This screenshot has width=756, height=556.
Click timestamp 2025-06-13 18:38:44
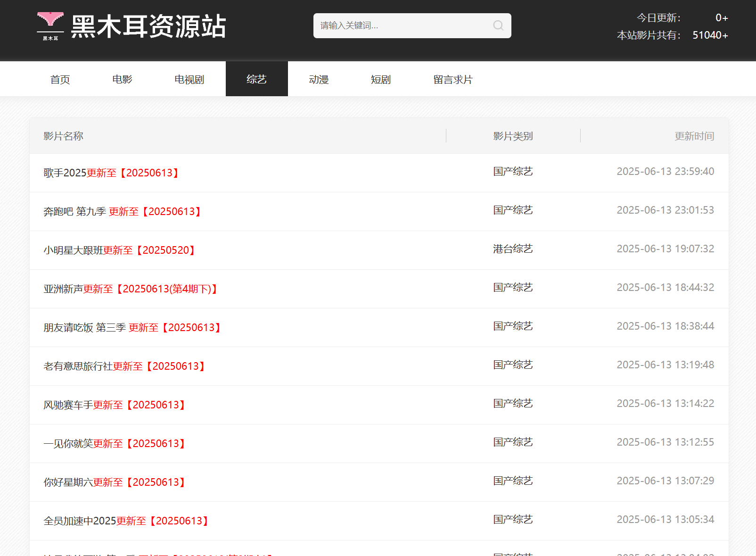click(666, 326)
